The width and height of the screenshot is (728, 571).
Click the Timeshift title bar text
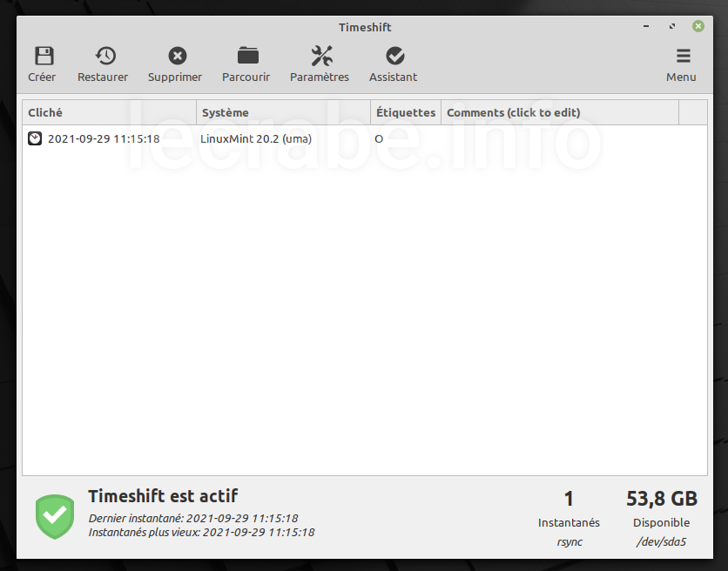[365, 27]
